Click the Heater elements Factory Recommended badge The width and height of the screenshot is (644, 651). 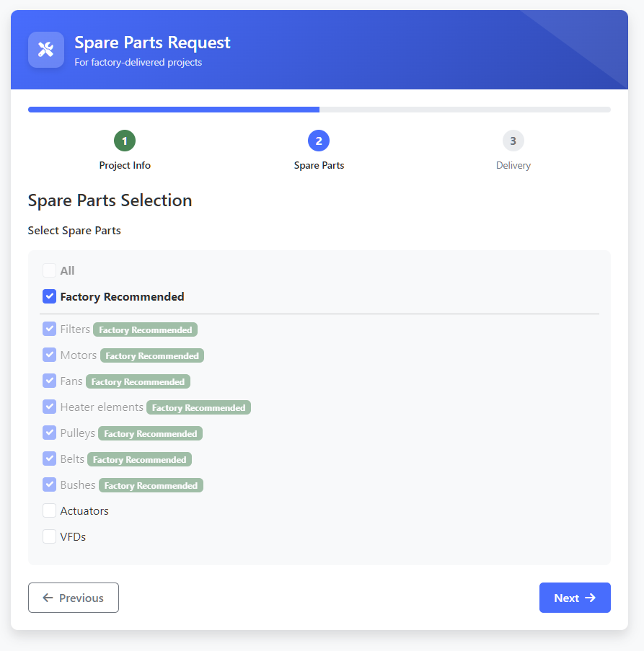coord(198,408)
